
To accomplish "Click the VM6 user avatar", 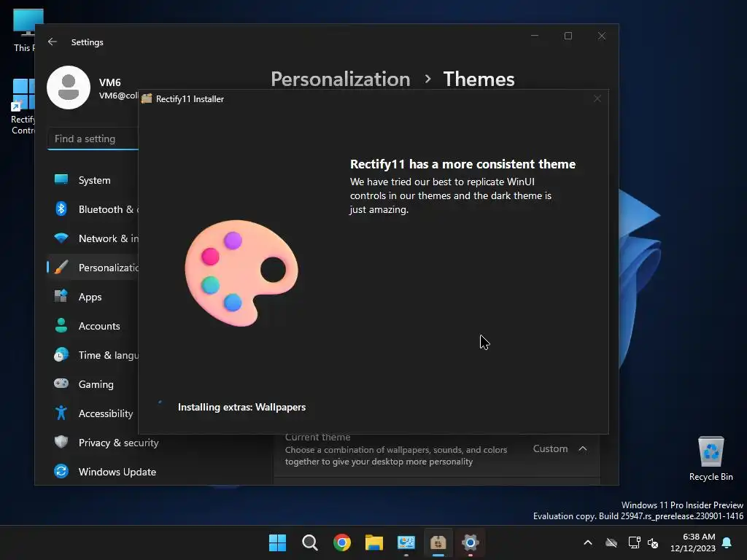I will 69,87.
